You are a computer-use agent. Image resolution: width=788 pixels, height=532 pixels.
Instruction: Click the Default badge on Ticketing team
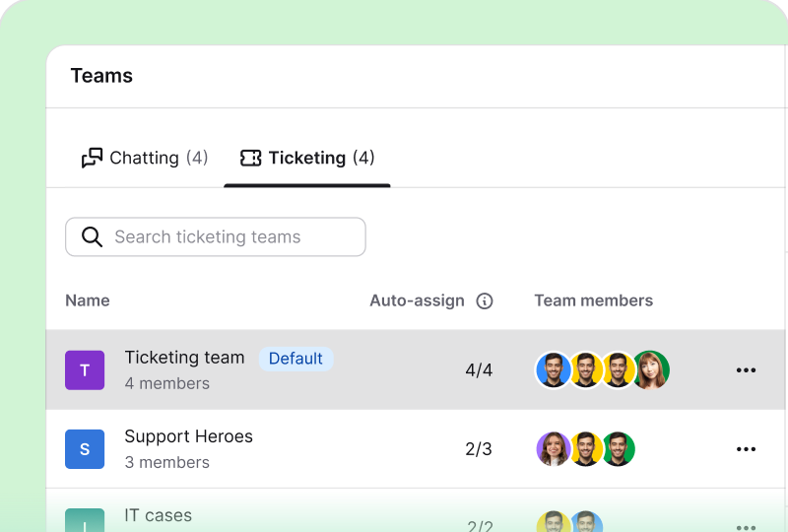[296, 359]
